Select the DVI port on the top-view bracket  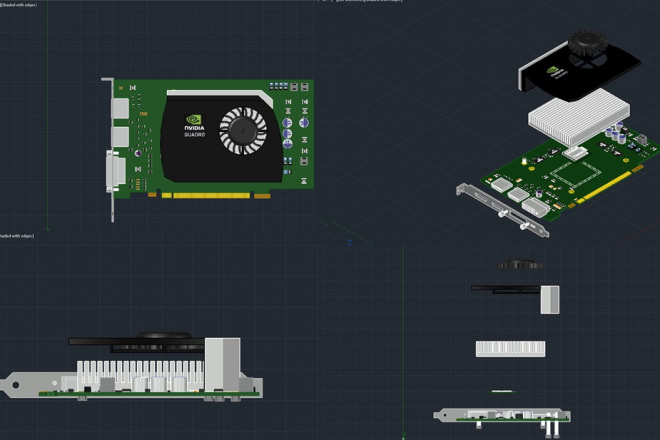[116, 171]
